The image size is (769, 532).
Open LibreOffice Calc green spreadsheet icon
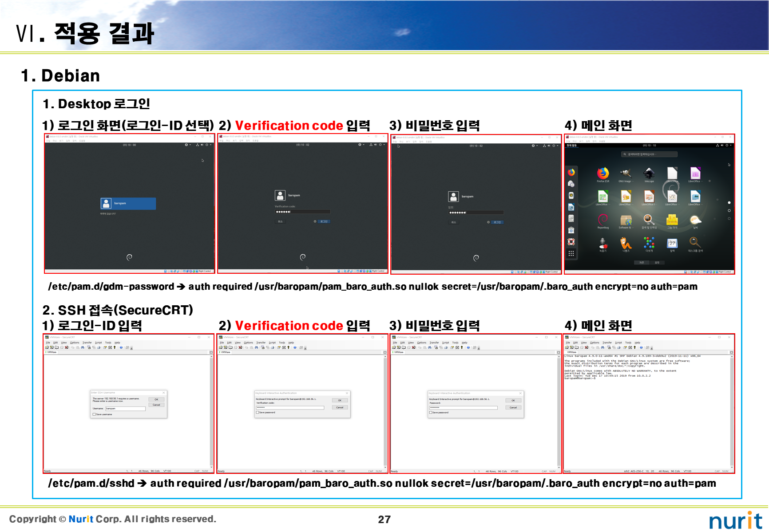coord(603,197)
